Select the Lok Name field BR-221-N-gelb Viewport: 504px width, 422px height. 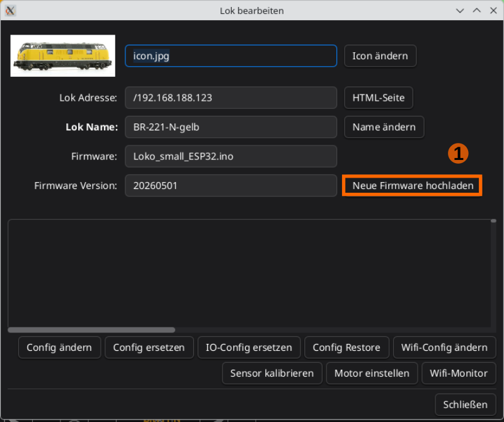pyautogui.click(x=231, y=127)
